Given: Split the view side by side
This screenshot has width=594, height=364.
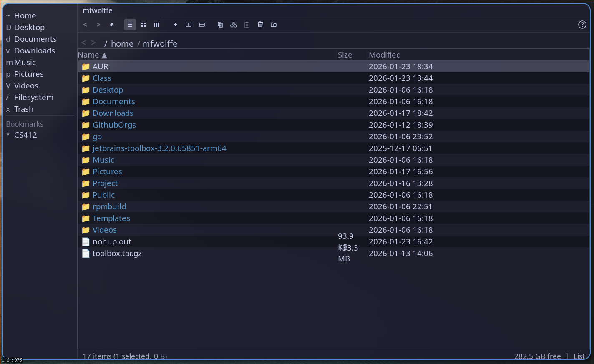Looking at the screenshot, I should (189, 25).
